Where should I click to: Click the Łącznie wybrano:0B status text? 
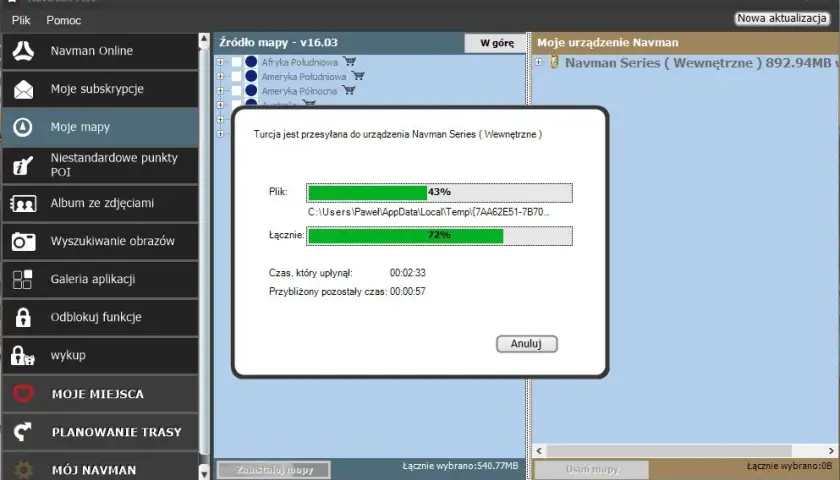(x=789, y=466)
